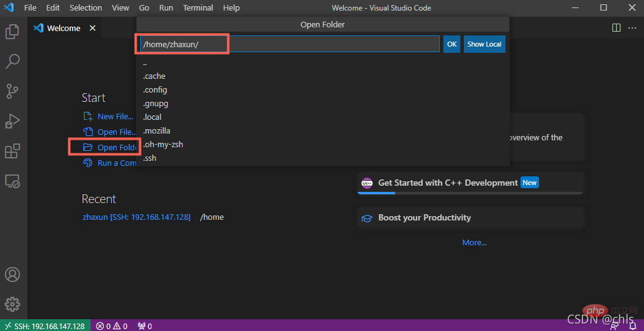Click the folder path input field
The height and width of the screenshot is (331, 644).
[289, 44]
